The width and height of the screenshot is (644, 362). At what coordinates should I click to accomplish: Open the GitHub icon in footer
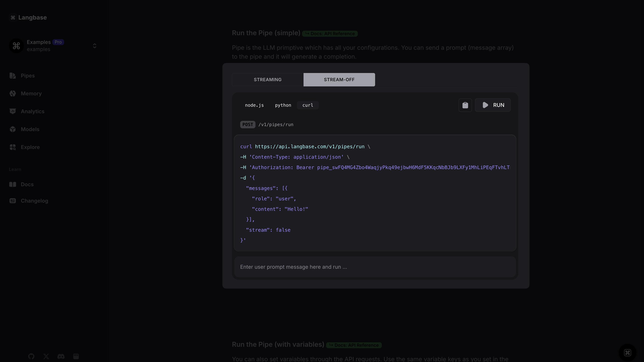[31, 356]
